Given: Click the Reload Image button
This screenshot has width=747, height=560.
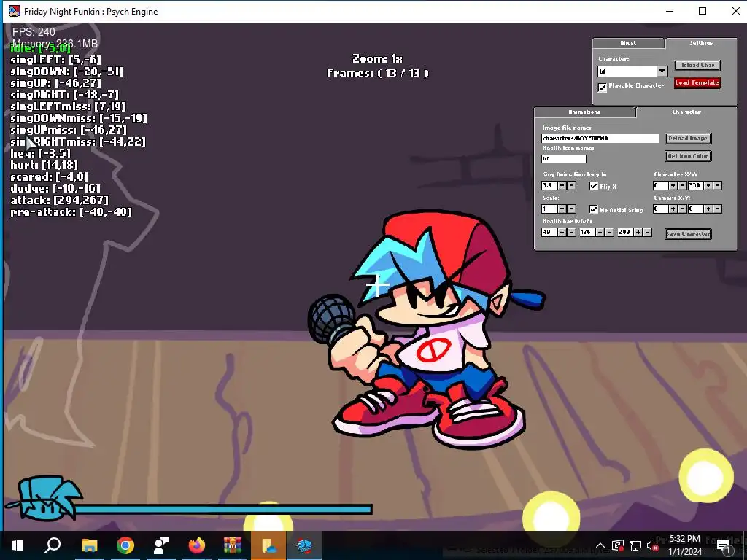Looking at the screenshot, I should [688, 139].
